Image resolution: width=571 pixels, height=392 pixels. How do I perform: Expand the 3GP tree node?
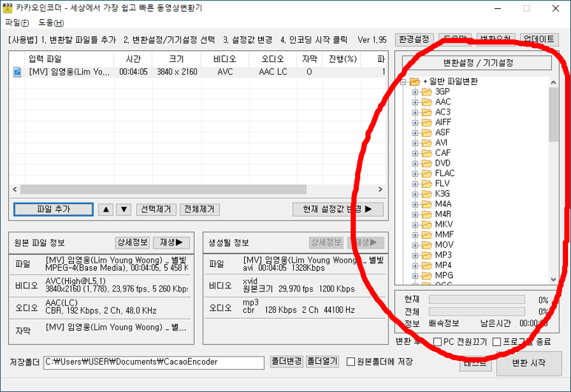click(415, 92)
